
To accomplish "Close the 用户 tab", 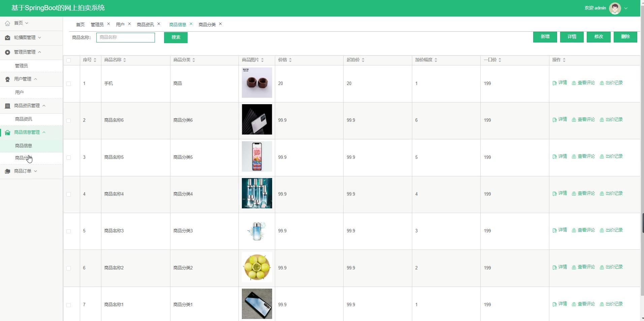I will pos(129,24).
